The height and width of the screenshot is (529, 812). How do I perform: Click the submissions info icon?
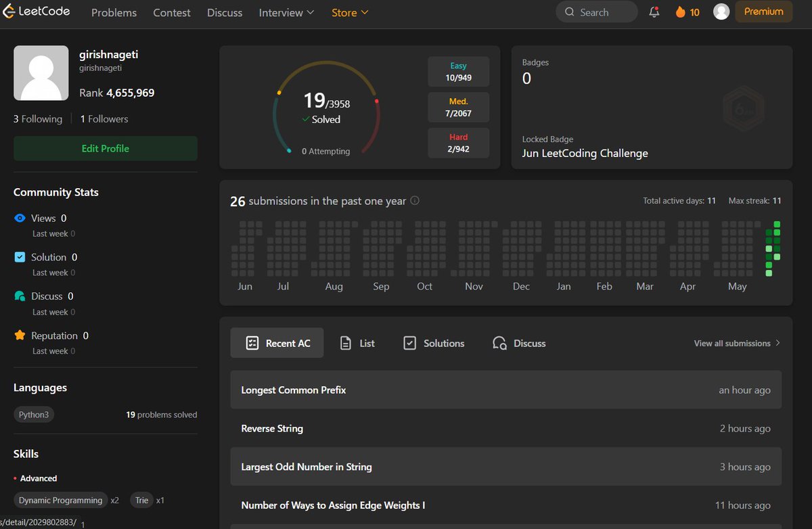click(415, 201)
